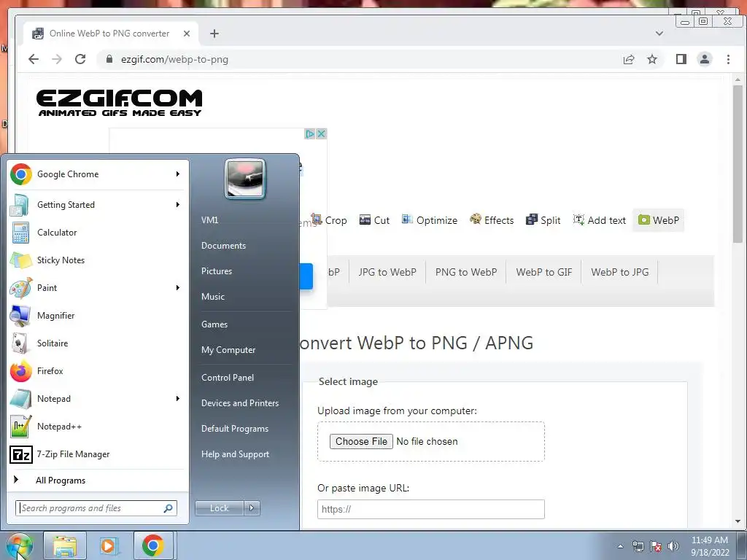
Task: Launch Notepad++ editor
Action: tap(97, 426)
